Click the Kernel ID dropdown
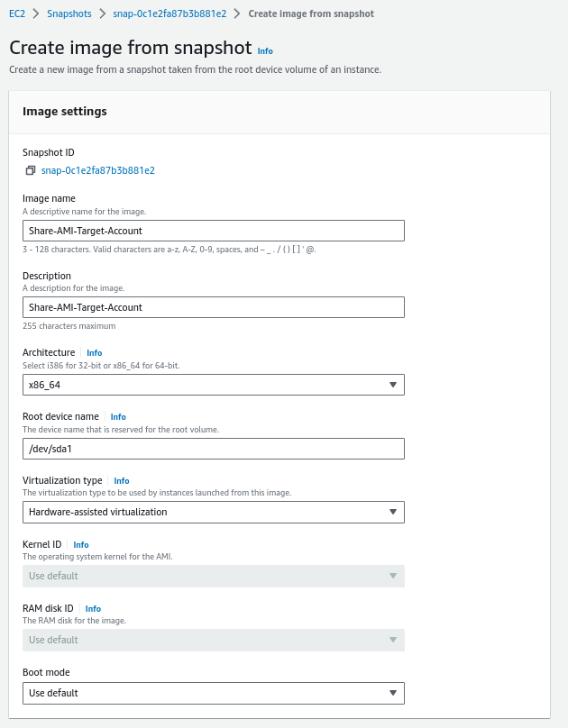The height and width of the screenshot is (728, 568). [213, 576]
